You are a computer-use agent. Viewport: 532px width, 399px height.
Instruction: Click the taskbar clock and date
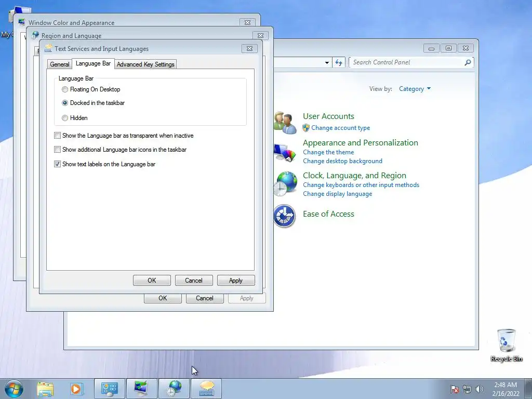pos(506,389)
